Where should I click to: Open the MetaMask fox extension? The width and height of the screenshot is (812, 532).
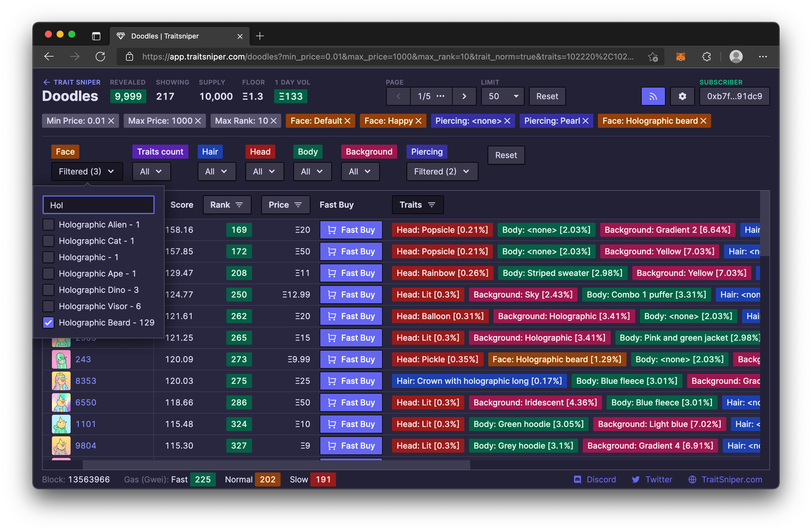681,57
